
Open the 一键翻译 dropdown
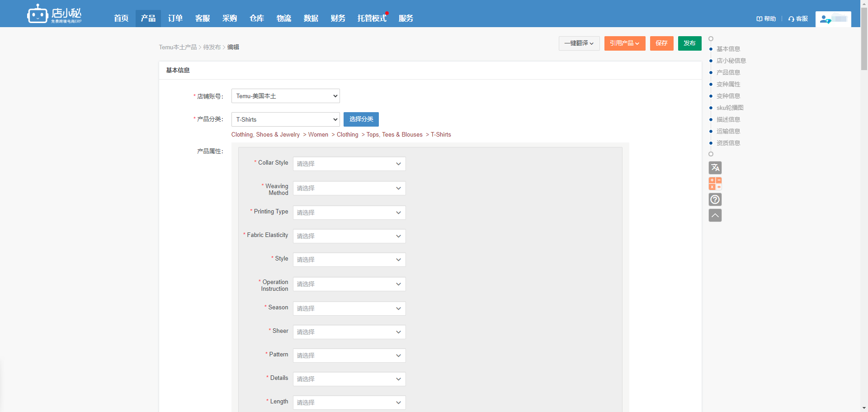579,43
